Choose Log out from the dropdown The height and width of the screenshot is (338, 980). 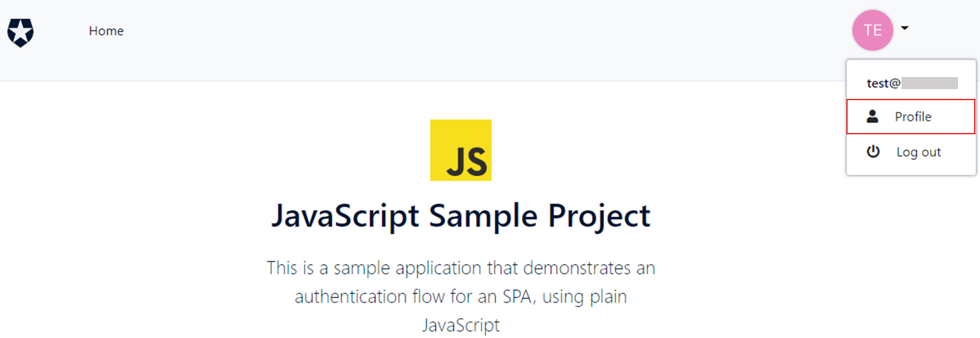coord(911,152)
